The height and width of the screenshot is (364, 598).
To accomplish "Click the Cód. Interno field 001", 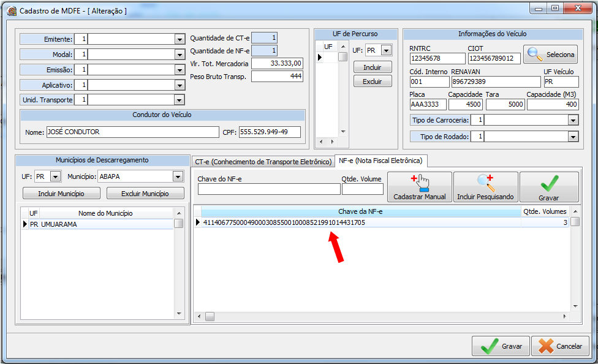I will [x=430, y=82].
